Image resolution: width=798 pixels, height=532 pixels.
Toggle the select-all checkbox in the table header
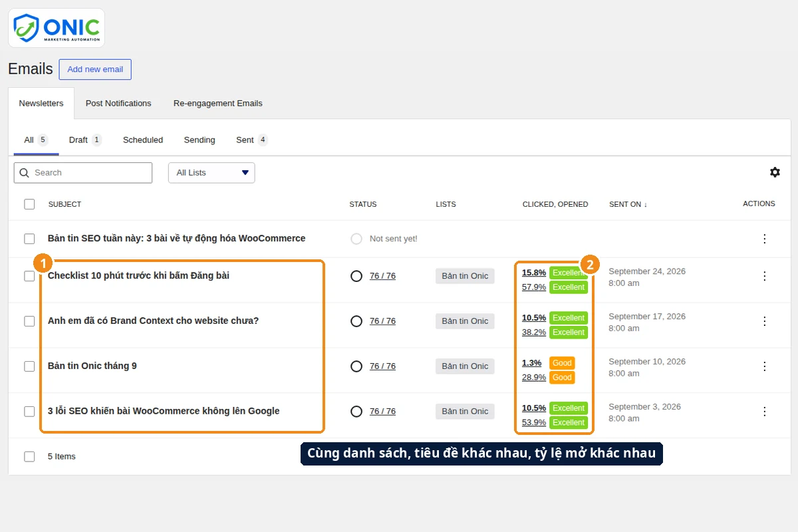tap(29, 204)
